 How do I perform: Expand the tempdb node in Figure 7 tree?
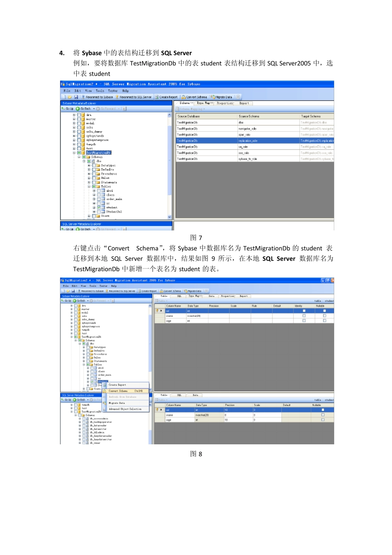pyautogui.click(x=74, y=144)
